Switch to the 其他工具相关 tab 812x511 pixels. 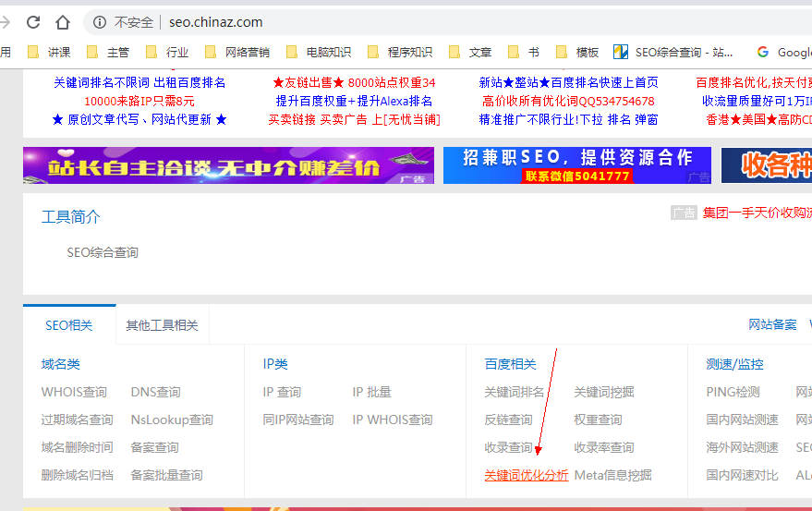(x=162, y=325)
